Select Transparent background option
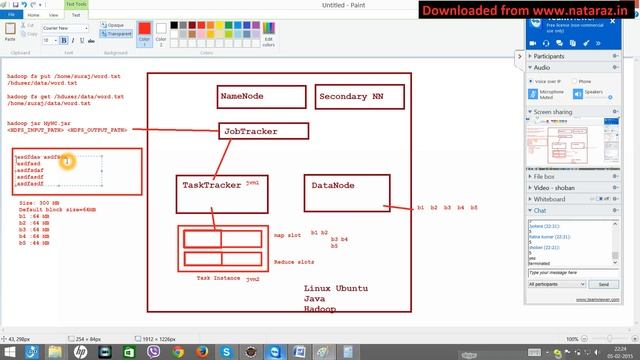The width and height of the screenshot is (640, 360). coord(116,34)
